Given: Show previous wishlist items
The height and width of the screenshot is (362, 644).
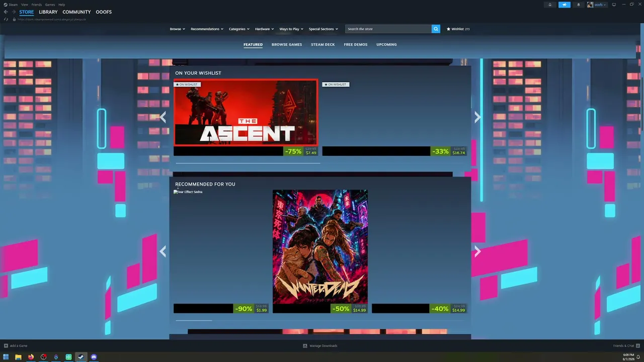Looking at the screenshot, I should (163, 117).
